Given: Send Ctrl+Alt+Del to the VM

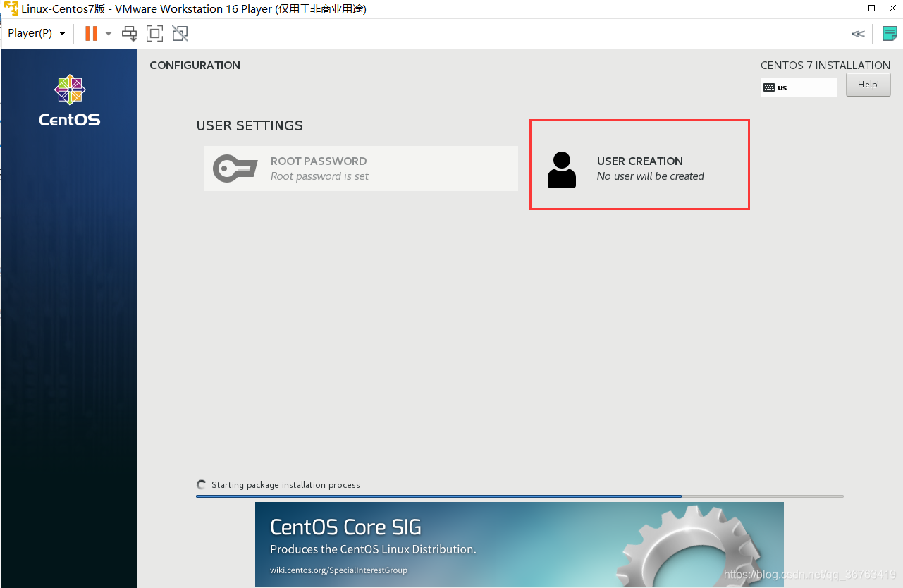Looking at the screenshot, I should point(130,33).
